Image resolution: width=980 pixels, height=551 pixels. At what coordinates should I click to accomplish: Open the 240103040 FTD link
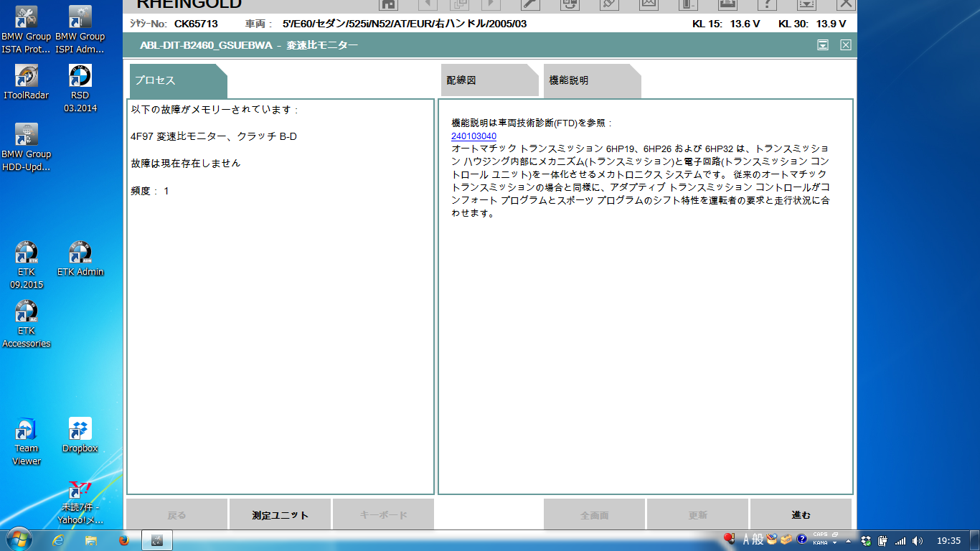(473, 136)
